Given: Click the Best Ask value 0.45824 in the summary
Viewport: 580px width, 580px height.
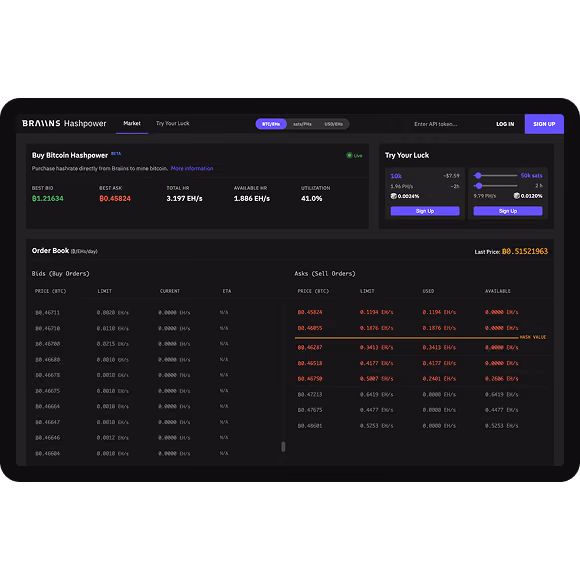Looking at the screenshot, I should click(115, 199).
